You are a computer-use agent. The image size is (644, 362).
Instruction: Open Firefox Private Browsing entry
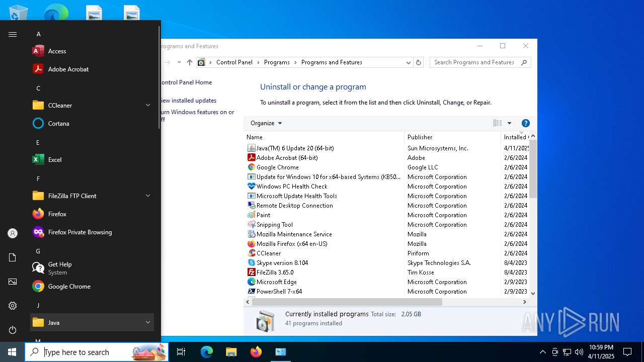point(92,232)
